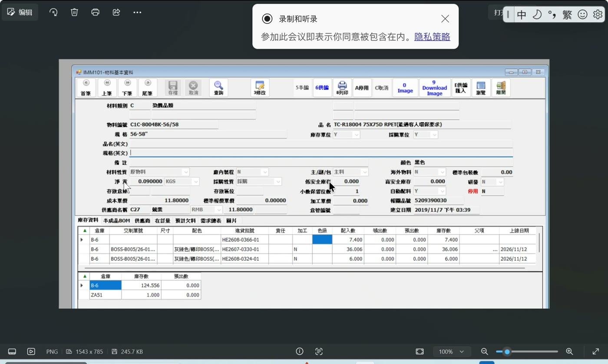Select the blue 色級 cell in first row
Image resolution: width=608 pixels, height=364 pixels.
[322, 239]
